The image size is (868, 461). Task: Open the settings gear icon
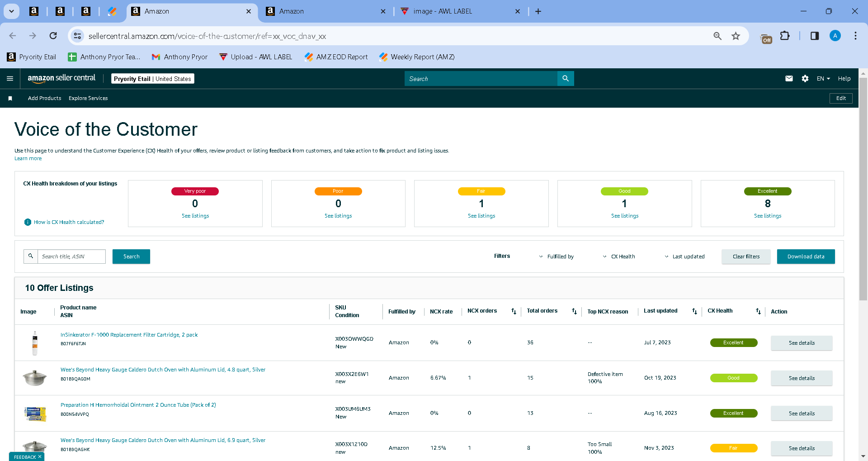[x=805, y=79]
